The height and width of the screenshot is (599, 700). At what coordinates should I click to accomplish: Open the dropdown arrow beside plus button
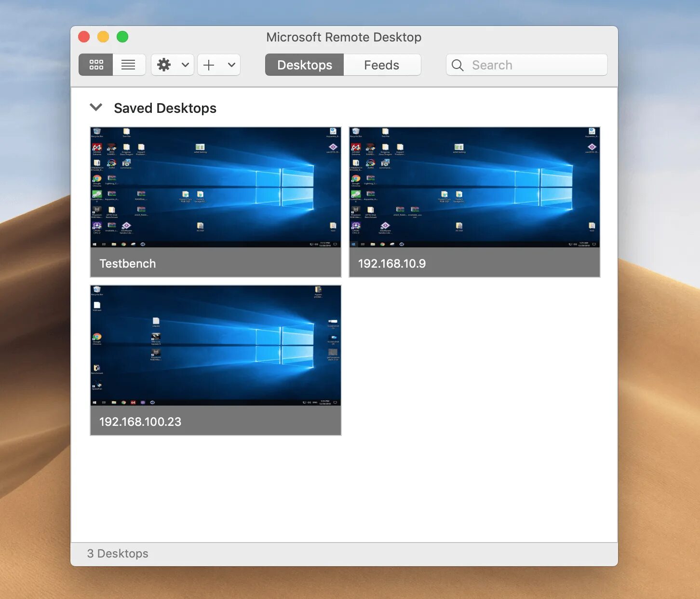pyautogui.click(x=231, y=65)
